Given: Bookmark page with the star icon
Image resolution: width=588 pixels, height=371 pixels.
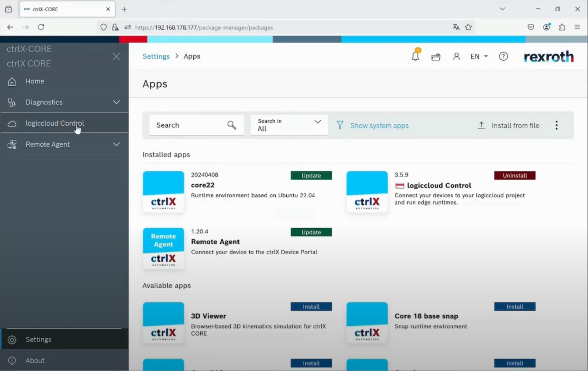Looking at the screenshot, I should pos(468,27).
